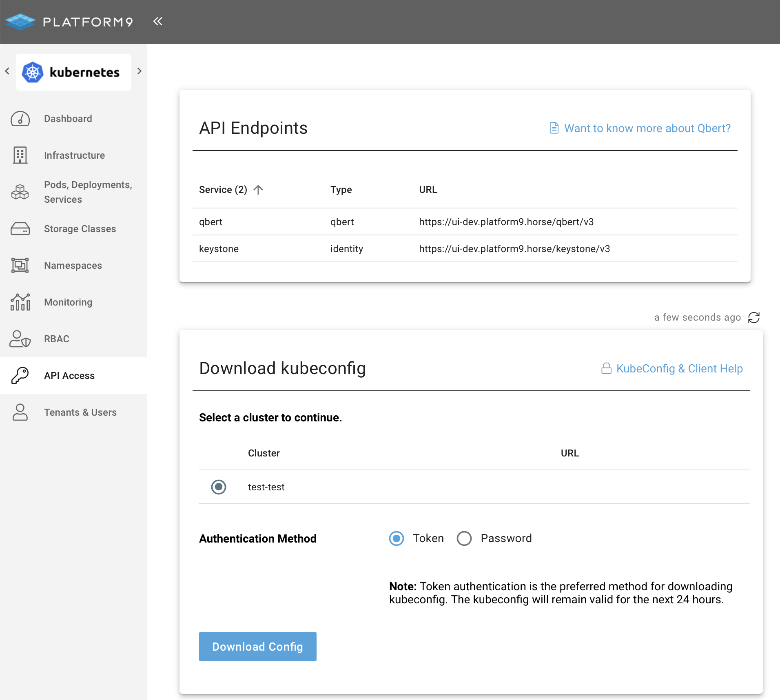Screen dimensions: 780x700
Task: Choose Token authentication method
Action: [x=397, y=538]
